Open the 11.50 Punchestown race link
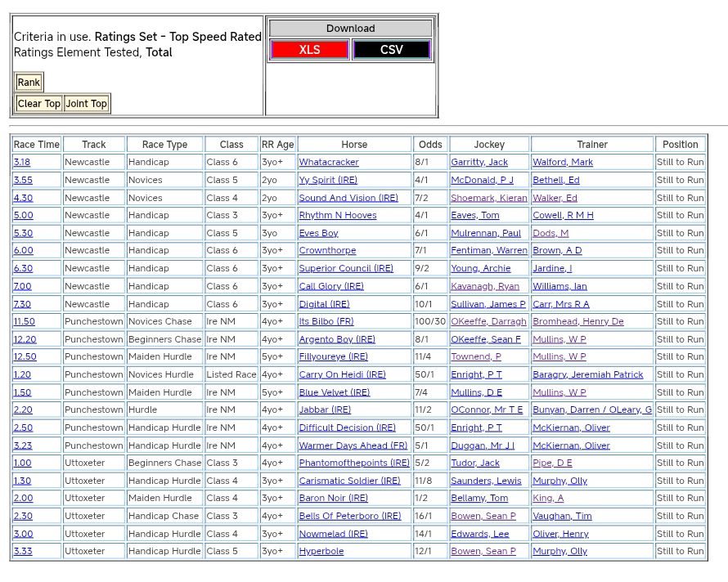 pyautogui.click(x=25, y=322)
